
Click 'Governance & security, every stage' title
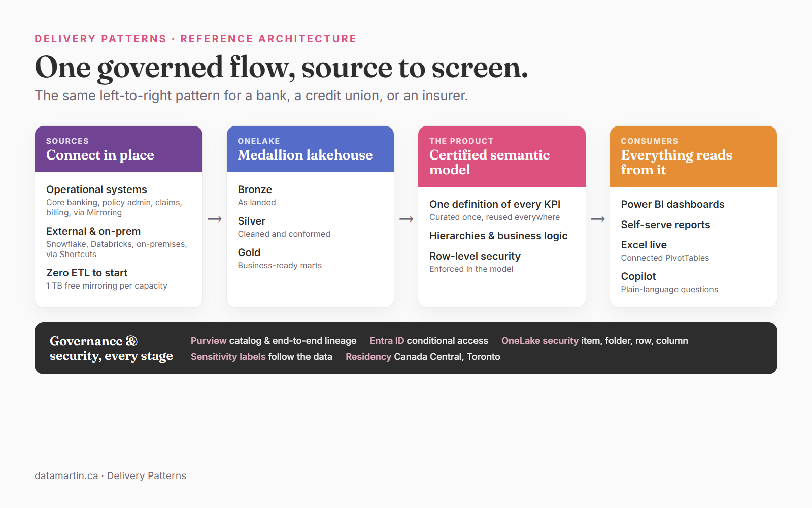[111, 348]
